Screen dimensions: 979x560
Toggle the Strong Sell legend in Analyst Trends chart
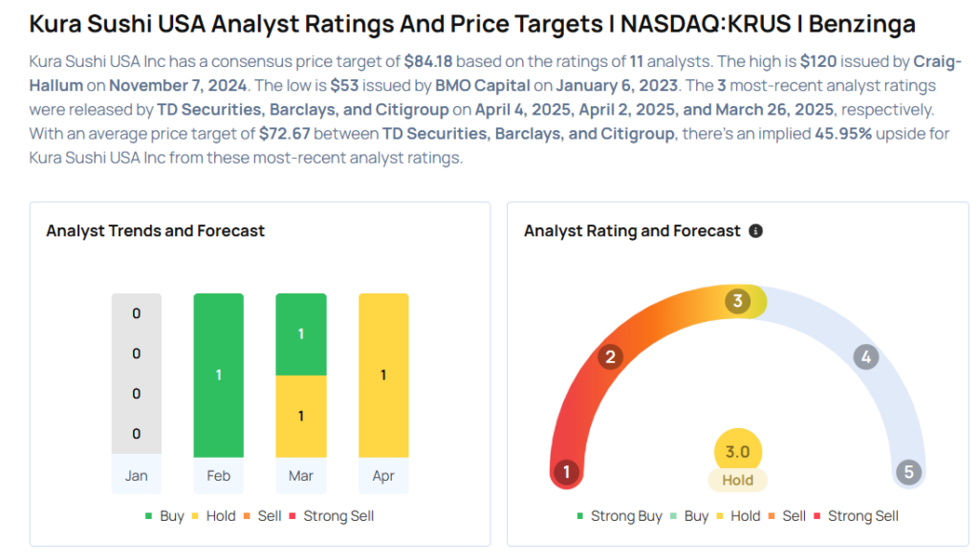tap(331, 516)
